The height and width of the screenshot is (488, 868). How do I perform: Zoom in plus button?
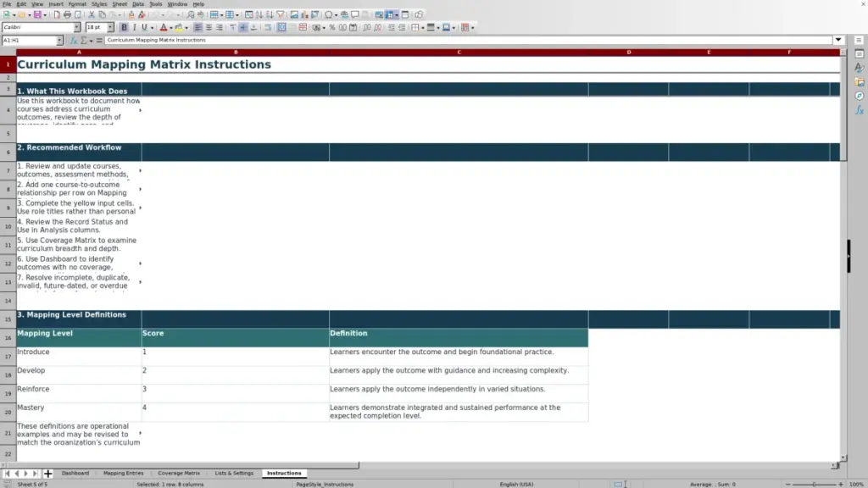tap(840, 484)
